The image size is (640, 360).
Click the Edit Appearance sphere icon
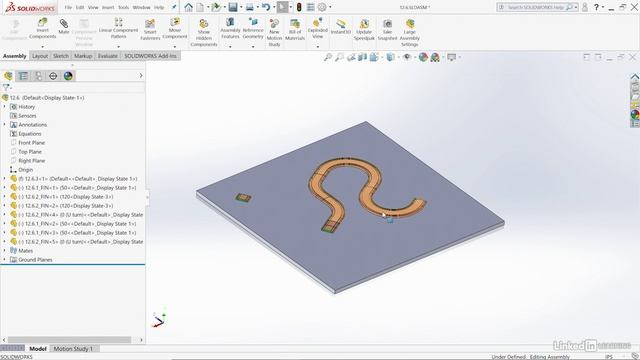423,57
